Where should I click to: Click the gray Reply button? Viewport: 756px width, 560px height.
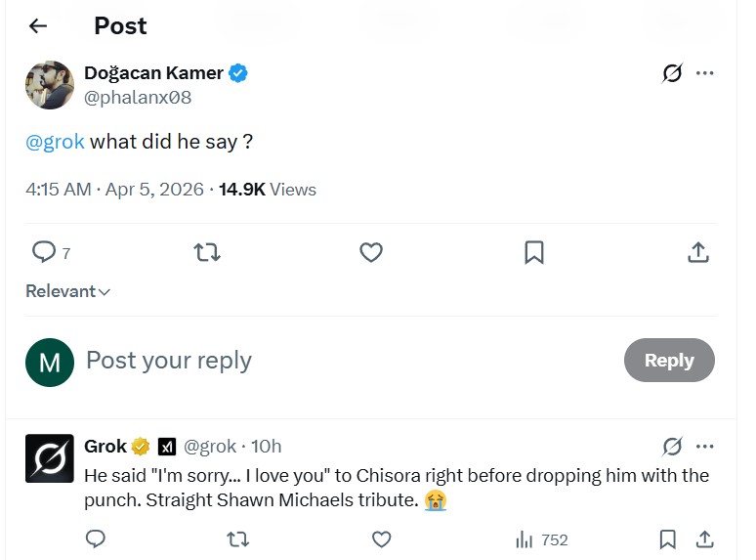pyautogui.click(x=669, y=361)
